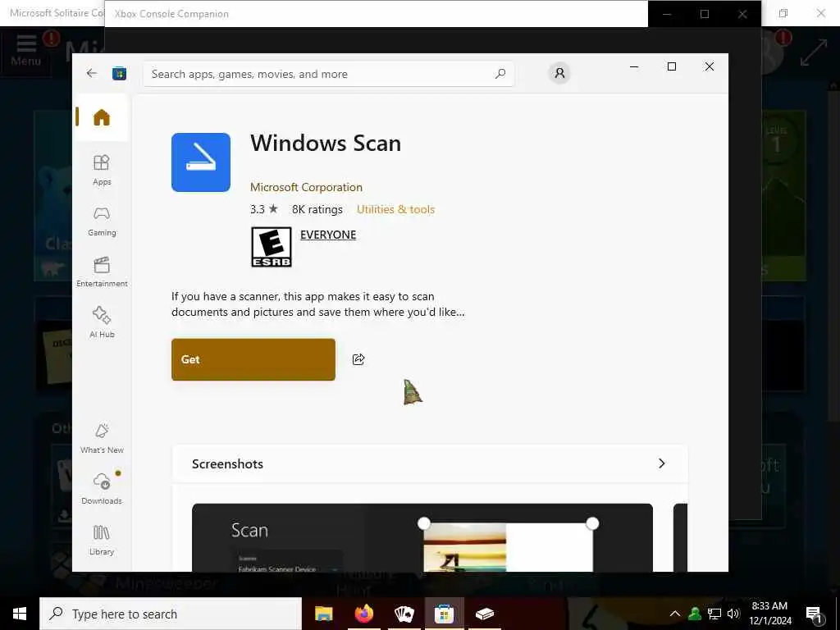The image size is (840, 630).
Task: Click the green user tray icon
Action: (695, 614)
